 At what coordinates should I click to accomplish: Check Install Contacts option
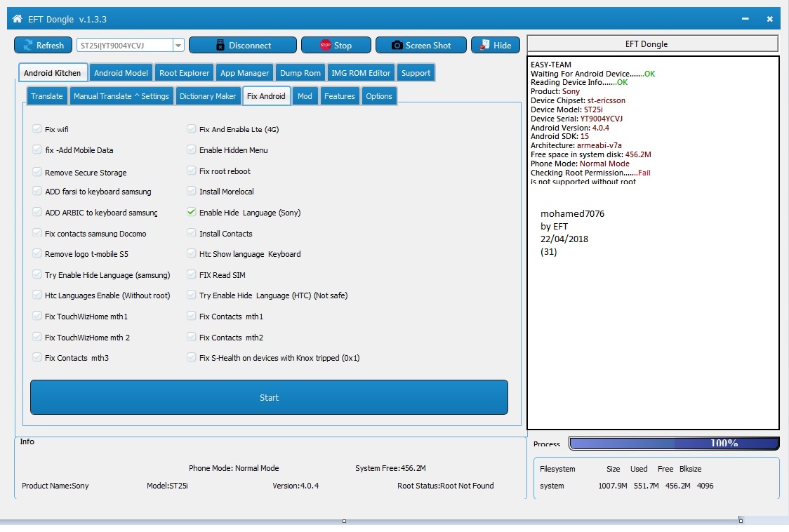(191, 233)
